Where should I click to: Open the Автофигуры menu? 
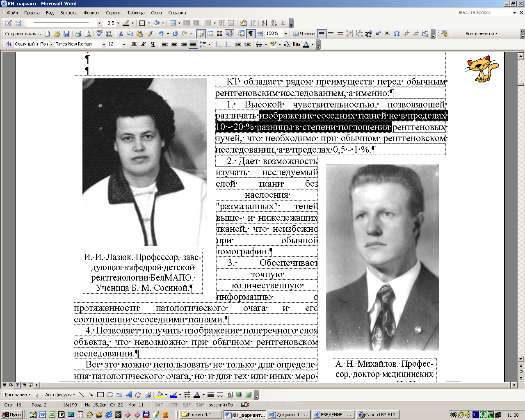(x=60, y=395)
